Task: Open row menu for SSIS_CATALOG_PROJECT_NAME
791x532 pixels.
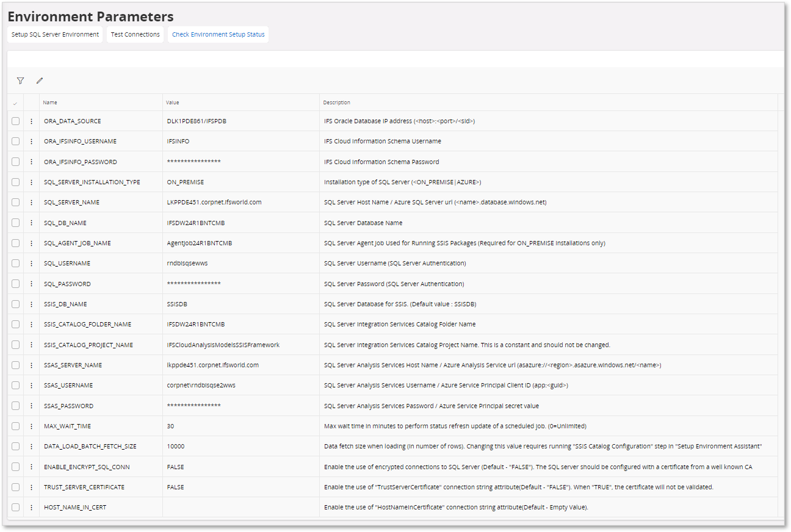Action: [x=31, y=345]
